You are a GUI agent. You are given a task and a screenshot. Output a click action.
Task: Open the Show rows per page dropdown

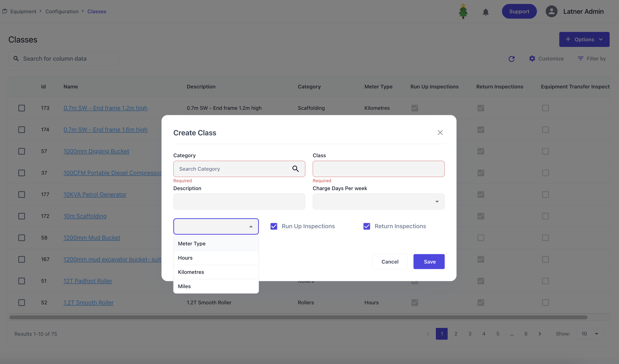pos(590,334)
